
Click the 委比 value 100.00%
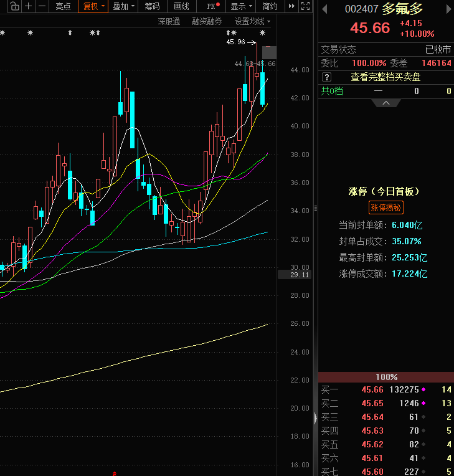tap(369, 63)
